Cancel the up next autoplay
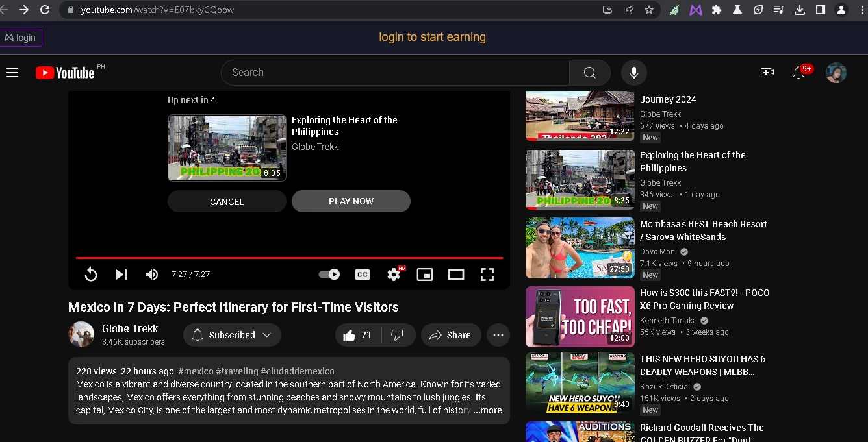 coord(227,201)
